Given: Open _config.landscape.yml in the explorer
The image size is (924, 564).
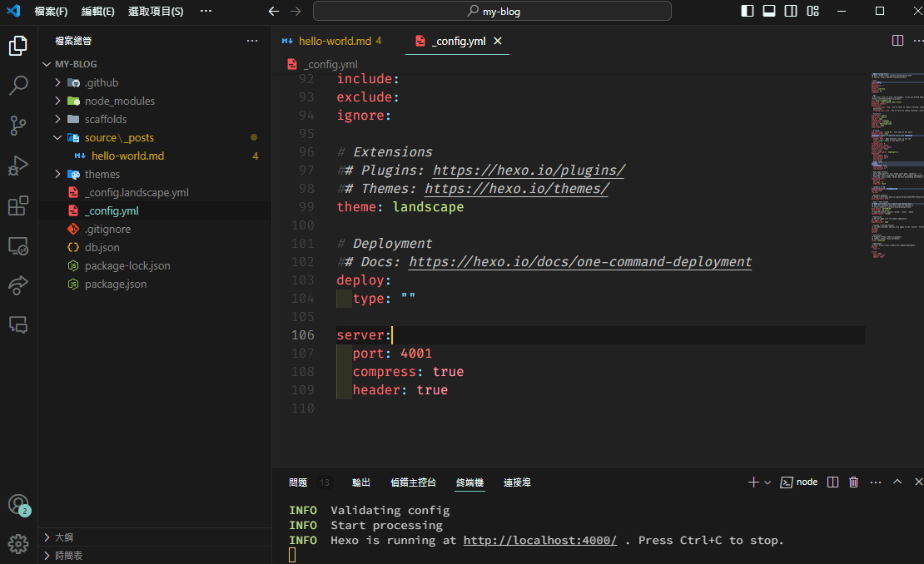Looking at the screenshot, I should [x=137, y=192].
